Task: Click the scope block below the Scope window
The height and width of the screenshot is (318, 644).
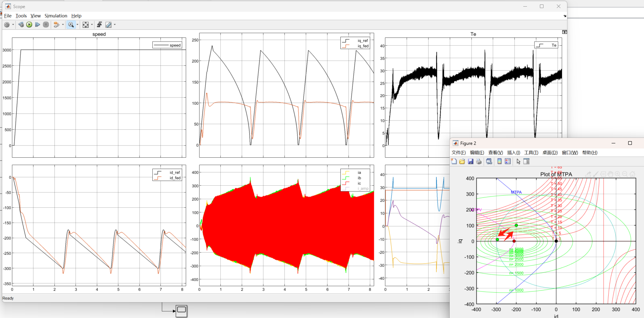Action: (181, 311)
